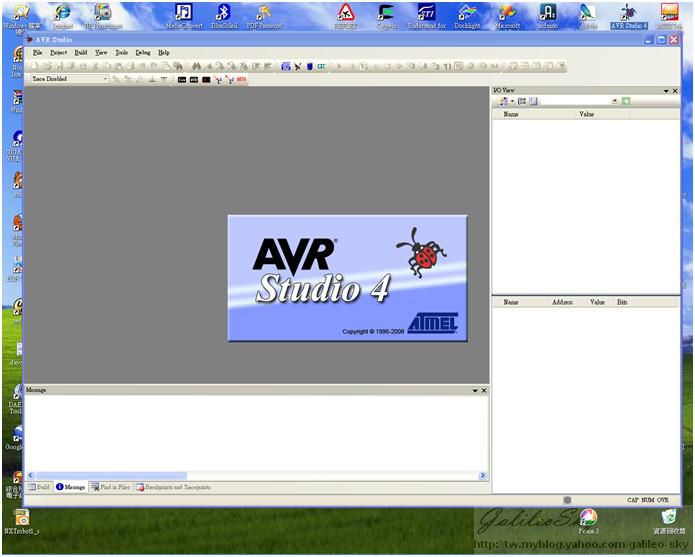695x557 pixels.
Task: Click the blue cylinder programmer icon
Action: [x=309, y=66]
